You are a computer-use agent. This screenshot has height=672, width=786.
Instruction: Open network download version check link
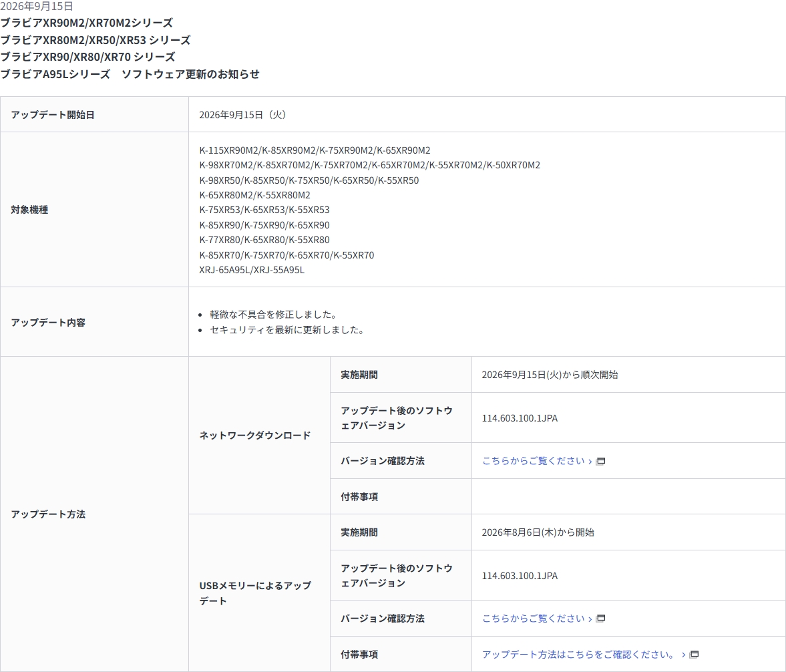point(537,461)
